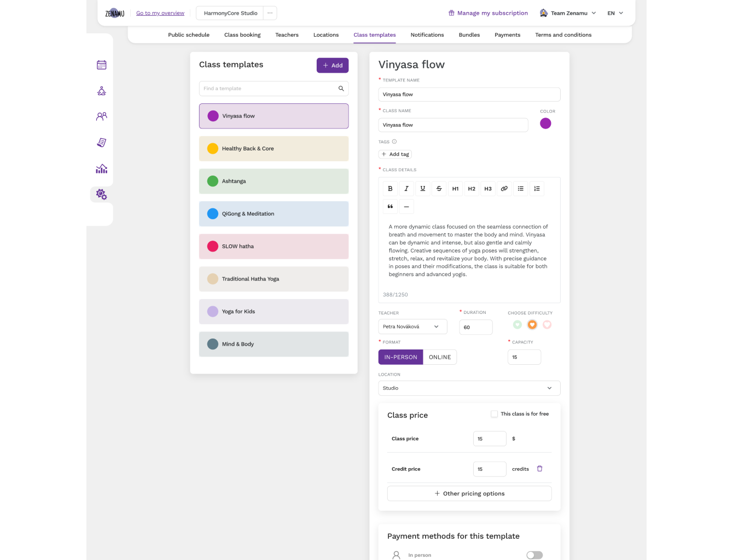The width and height of the screenshot is (733, 560).
Task: Open the Teacher dropdown showing Petra Nováková
Action: pyautogui.click(x=412, y=327)
